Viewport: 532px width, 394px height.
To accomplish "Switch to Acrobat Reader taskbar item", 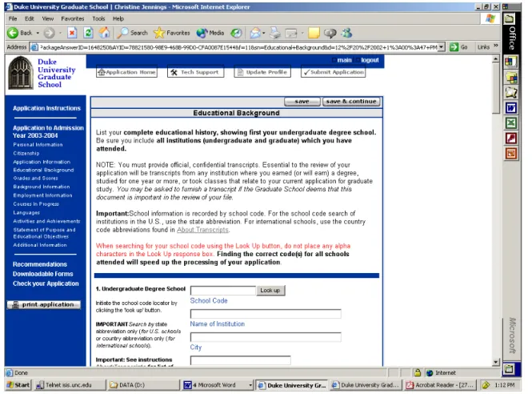I will pyautogui.click(x=440, y=385).
